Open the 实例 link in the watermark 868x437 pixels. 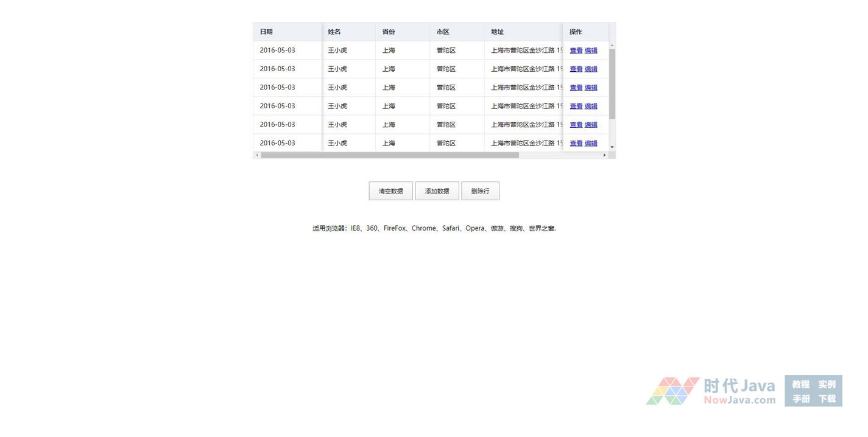[827, 384]
